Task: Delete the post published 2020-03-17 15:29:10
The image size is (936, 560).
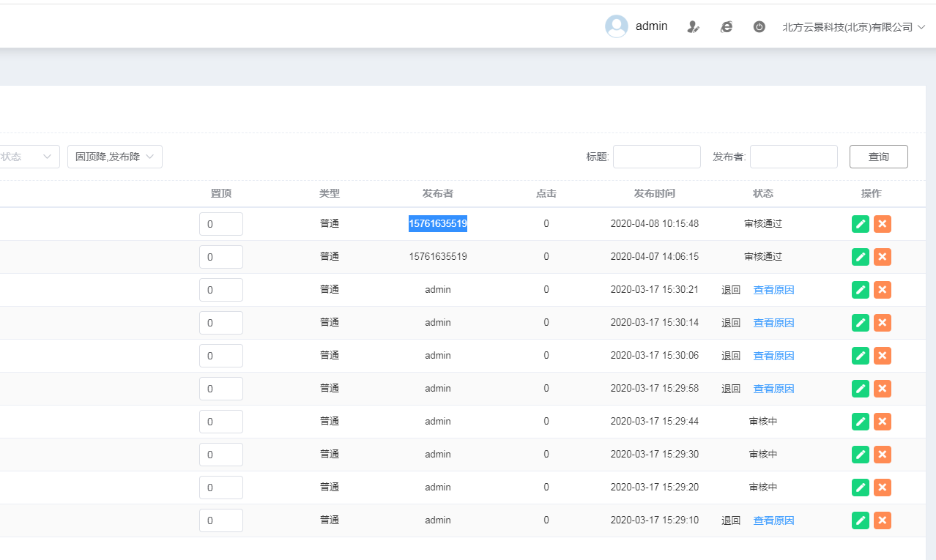Action: click(x=883, y=520)
